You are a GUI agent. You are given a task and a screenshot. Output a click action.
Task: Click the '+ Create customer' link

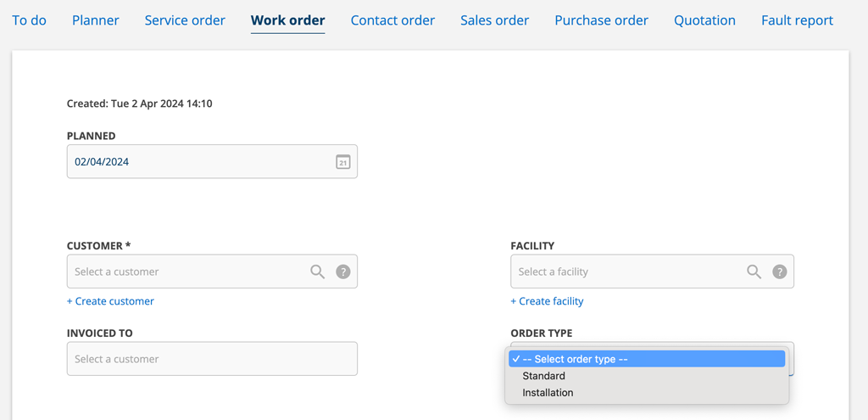pos(111,301)
